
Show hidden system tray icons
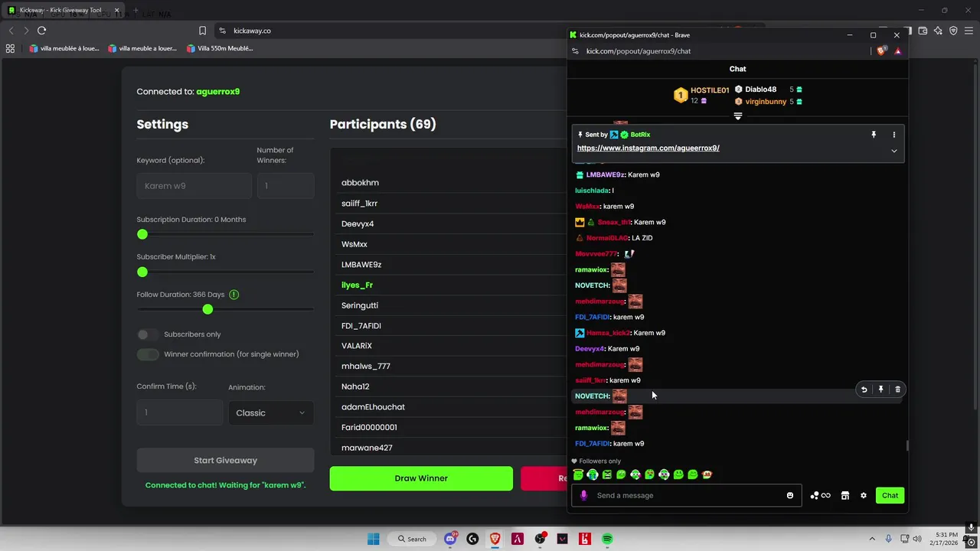coord(872,539)
